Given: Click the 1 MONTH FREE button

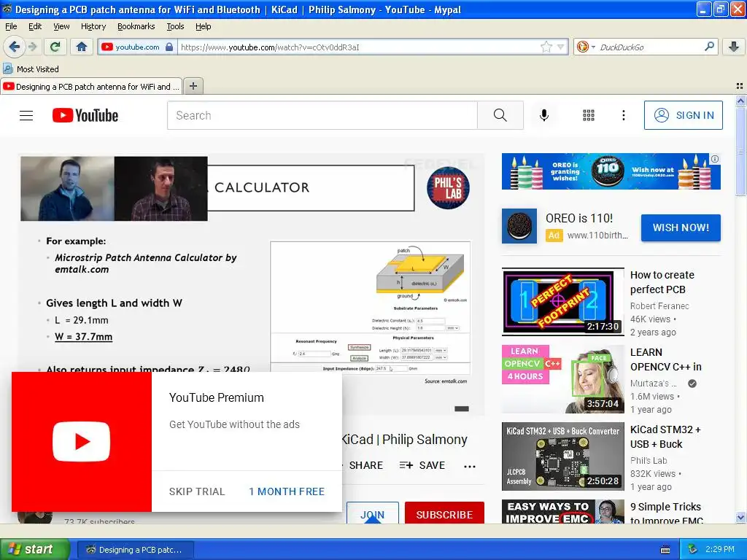Looking at the screenshot, I should point(286,491).
